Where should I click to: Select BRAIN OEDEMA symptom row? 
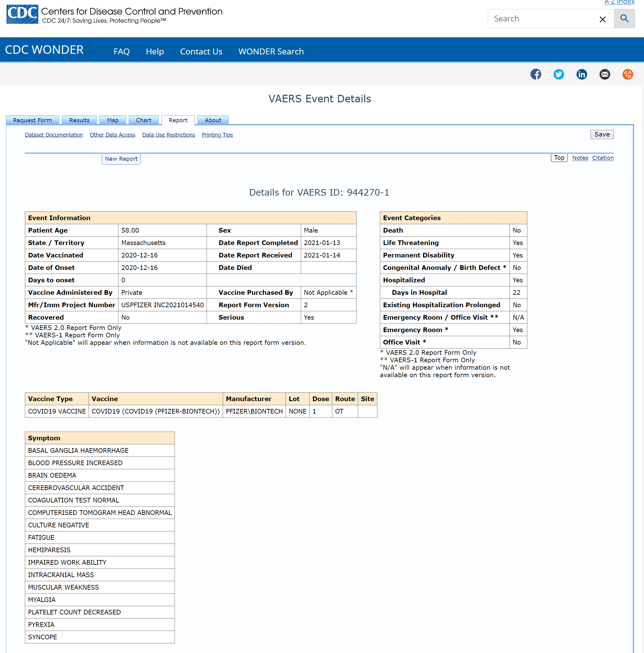[100, 475]
